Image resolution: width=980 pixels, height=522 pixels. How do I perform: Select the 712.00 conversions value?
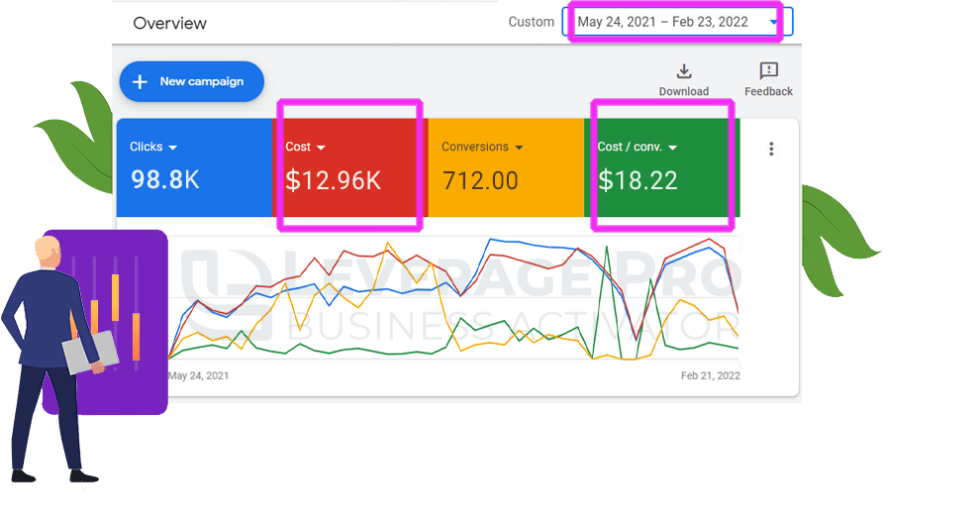tap(480, 180)
